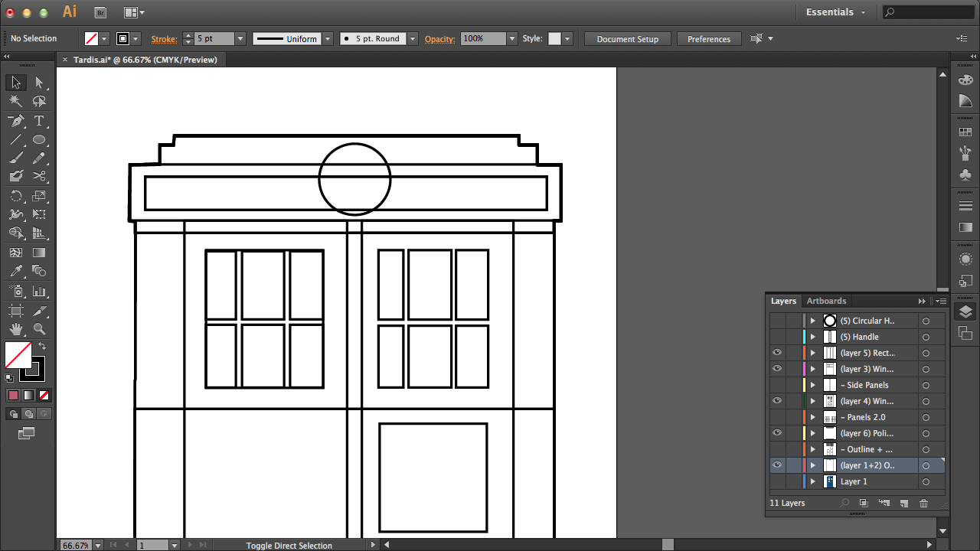
Task: Open the Layers panel flyout menu
Action: 942,301
